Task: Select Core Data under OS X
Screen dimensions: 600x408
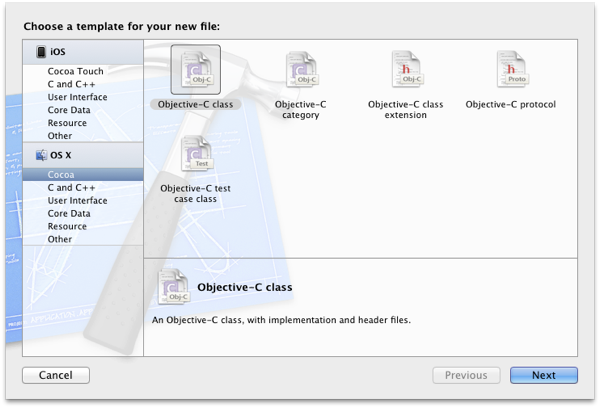Action: pos(69,213)
